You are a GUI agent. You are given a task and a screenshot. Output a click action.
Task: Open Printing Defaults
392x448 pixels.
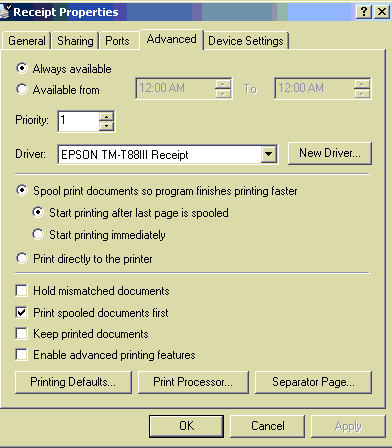(73, 382)
